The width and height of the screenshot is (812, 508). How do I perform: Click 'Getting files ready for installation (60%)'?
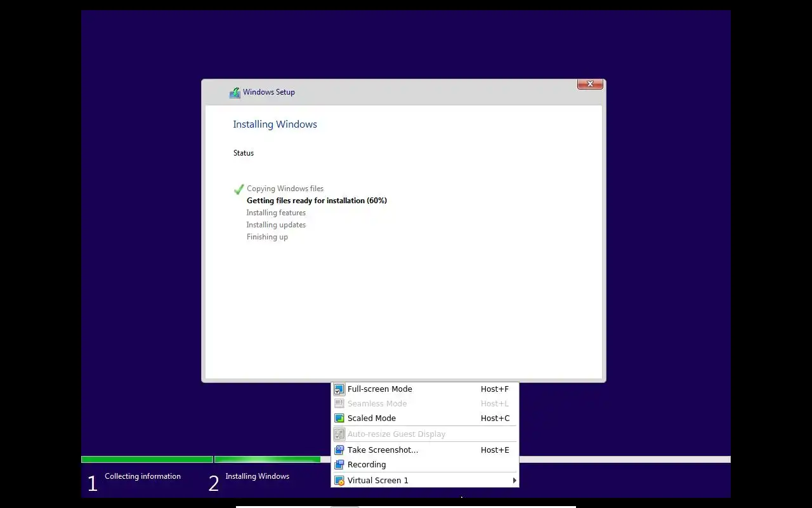tap(317, 201)
